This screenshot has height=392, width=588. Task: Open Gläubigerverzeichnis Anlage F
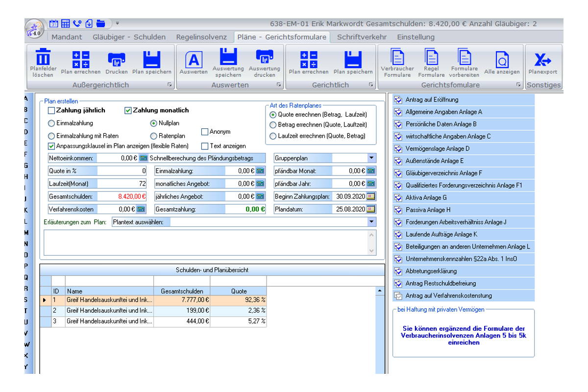pos(464,173)
